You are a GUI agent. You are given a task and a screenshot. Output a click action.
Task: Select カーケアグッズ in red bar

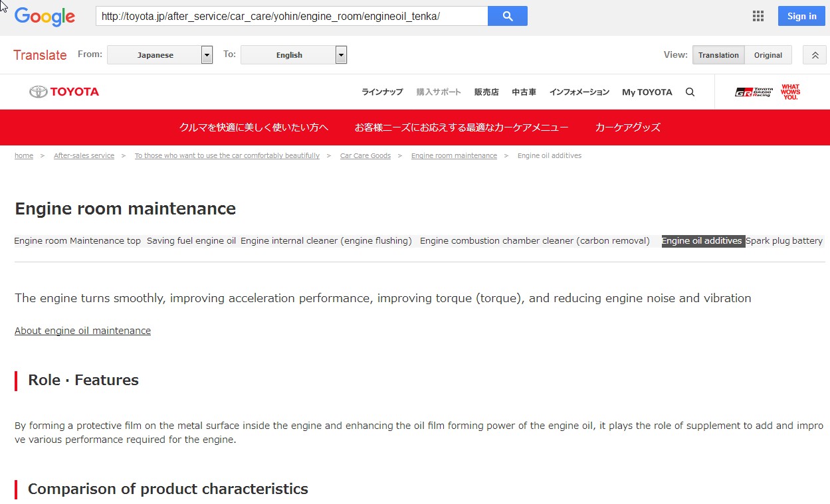[x=627, y=127]
